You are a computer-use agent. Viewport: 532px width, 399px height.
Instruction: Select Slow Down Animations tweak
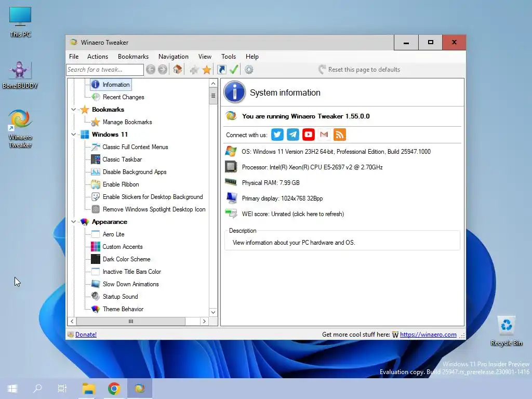(x=130, y=284)
